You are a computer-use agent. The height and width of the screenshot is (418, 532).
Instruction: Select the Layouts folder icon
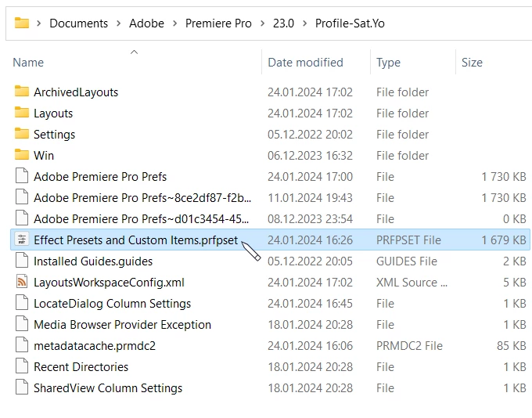point(22,113)
